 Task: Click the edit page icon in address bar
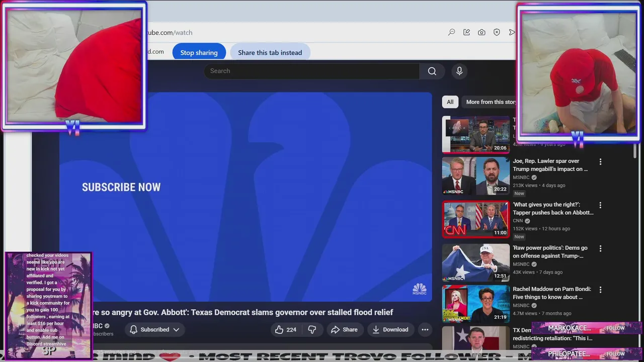pos(466,32)
